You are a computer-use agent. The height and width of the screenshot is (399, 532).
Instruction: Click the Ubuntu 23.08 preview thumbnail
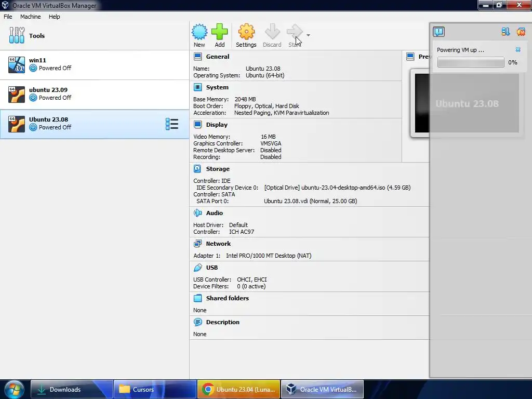(467, 103)
